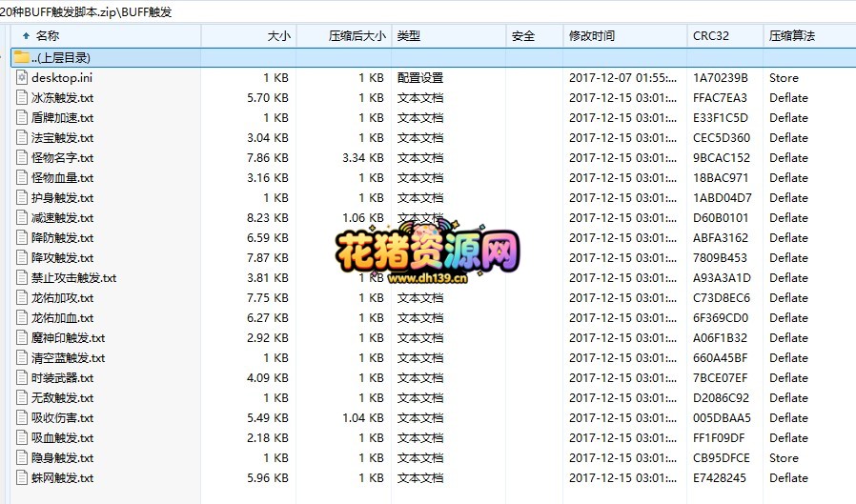Screen dimensions: 856x504
Task: Sort files by the CRC32 column header
Action: pos(725,36)
